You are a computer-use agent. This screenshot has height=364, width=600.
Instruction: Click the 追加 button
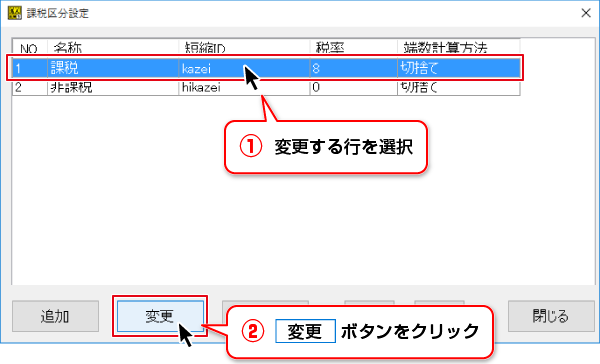click(x=55, y=316)
